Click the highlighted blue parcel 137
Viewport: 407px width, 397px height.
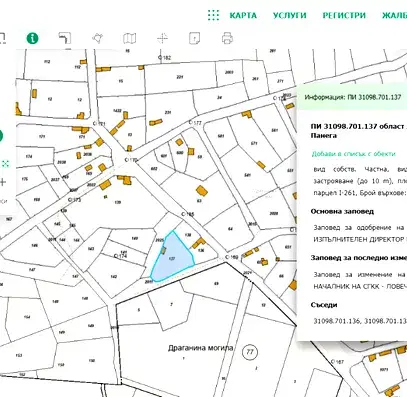(172, 258)
